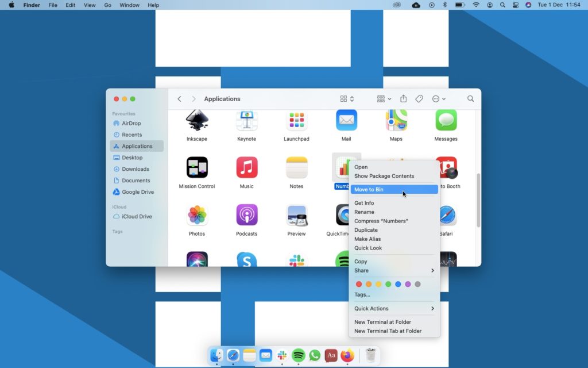Viewport: 588px width, 368px height.
Task: Open the More actions ellipsis dropdown
Action: tap(439, 99)
